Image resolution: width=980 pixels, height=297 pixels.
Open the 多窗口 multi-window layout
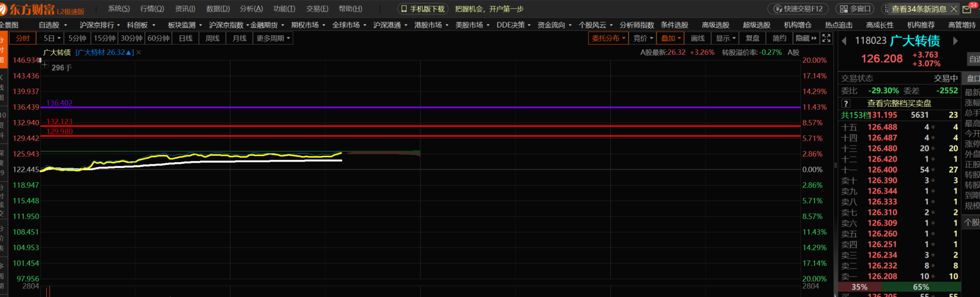[x=855, y=9]
